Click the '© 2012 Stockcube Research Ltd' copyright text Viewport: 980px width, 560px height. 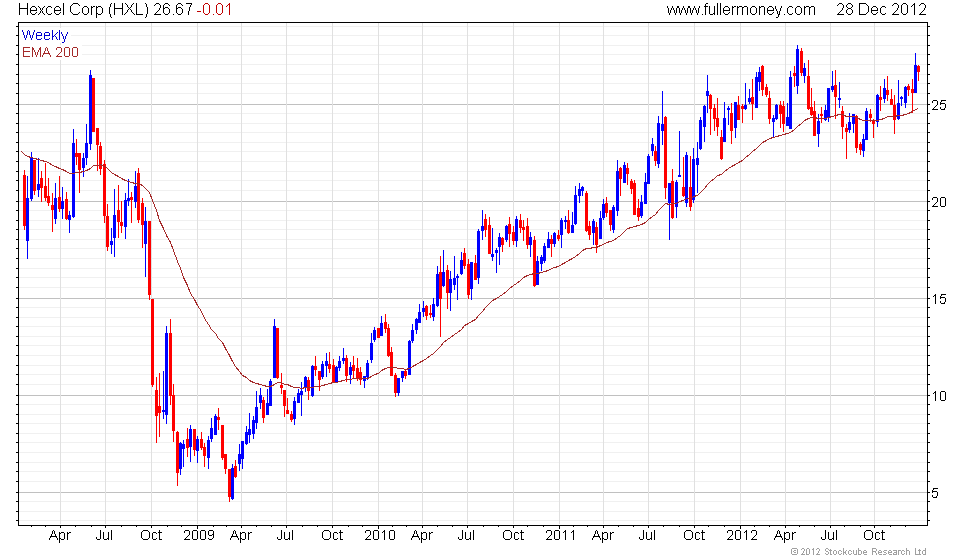click(859, 552)
